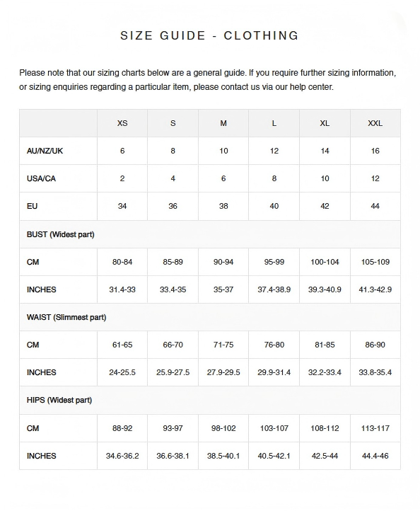Image resolution: width=420 pixels, height=511 pixels.
Task: Click the AU/NZ/UK row label
Action: [45, 151]
